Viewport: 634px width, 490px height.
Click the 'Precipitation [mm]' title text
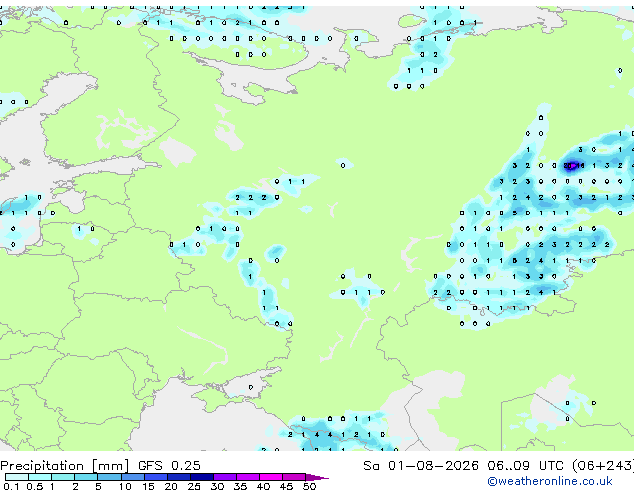coord(65,466)
